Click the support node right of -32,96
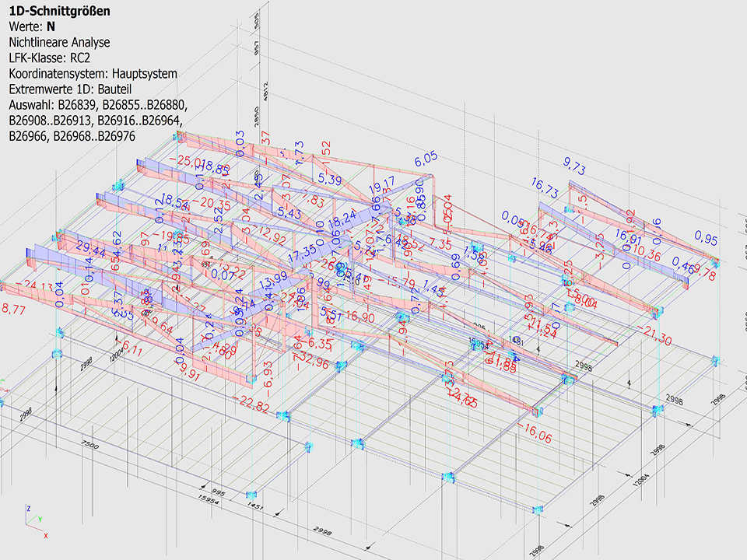This screenshot has height=560, width=747. (340, 366)
